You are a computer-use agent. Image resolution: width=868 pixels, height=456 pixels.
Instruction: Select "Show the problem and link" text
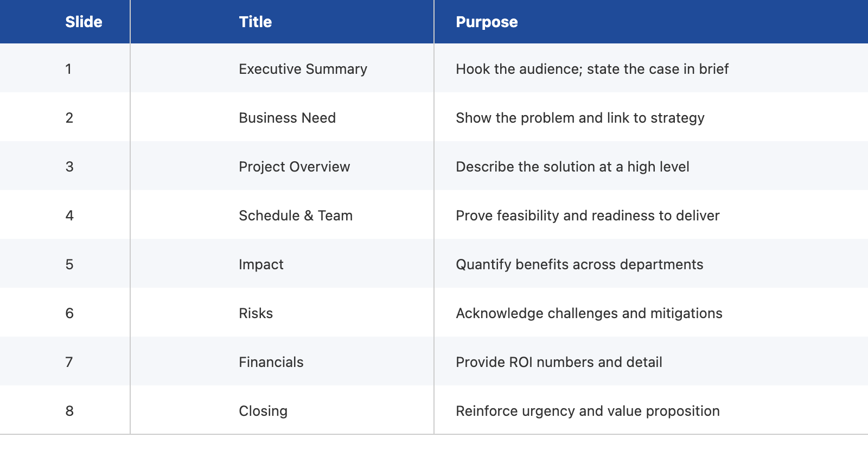tap(580, 118)
